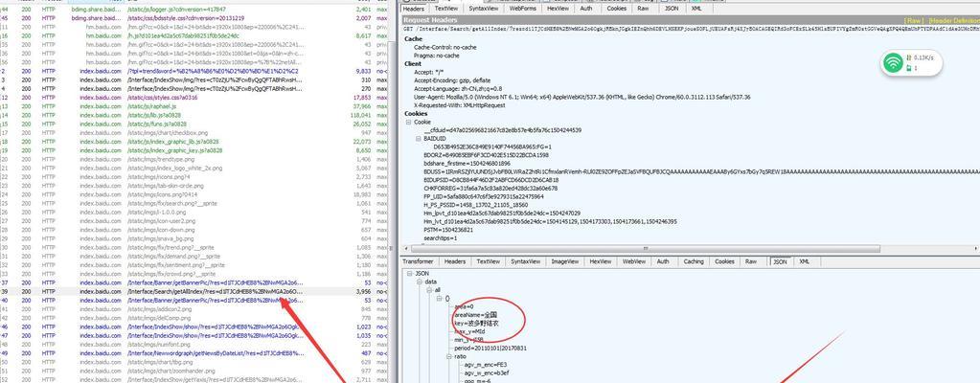Open the request HexView tab
The width and height of the screenshot is (980, 383).
[x=558, y=9]
